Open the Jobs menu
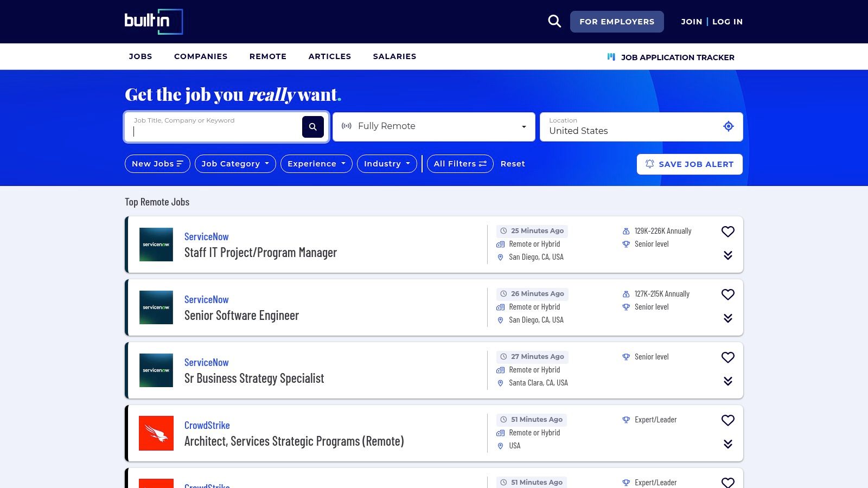This screenshot has width=868, height=488. pyautogui.click(x=141, y=56)
